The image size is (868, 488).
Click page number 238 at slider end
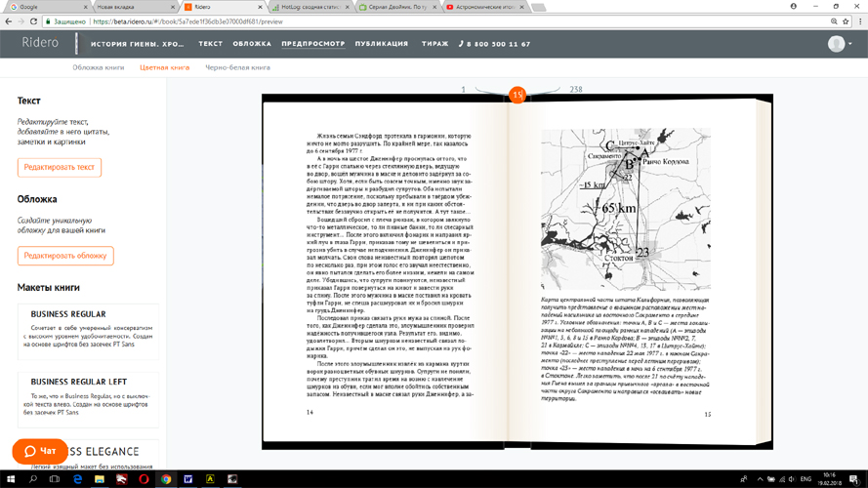pyautogui.click(x=576, y=89)
